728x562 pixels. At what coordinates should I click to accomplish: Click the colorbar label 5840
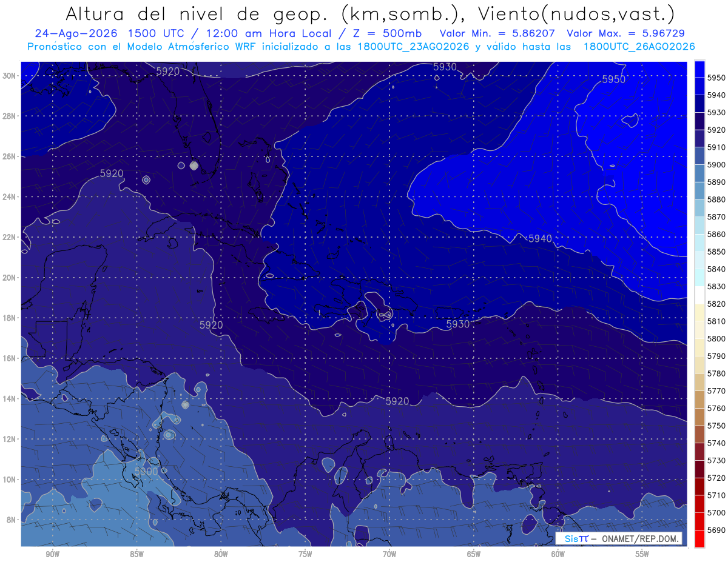tap(716, 269)
